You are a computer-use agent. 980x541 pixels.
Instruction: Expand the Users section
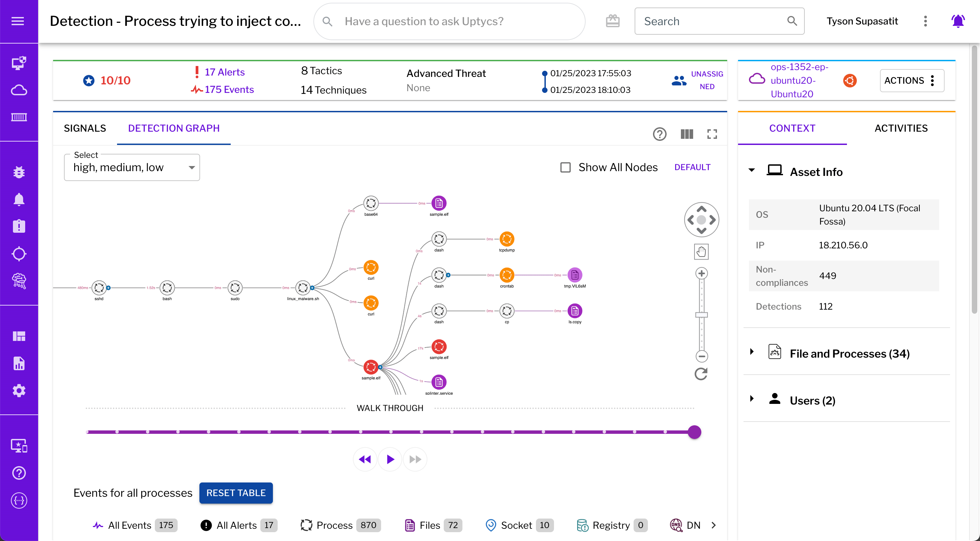[752, 399]
